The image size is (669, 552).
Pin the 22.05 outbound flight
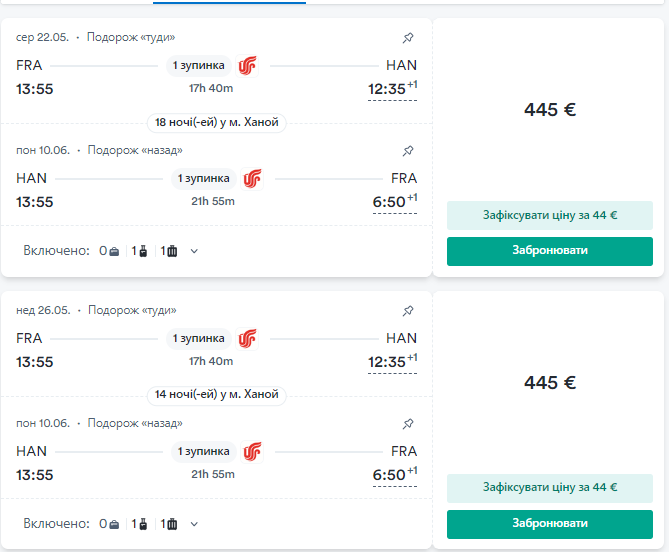pyautogui.click(x=408, y=38)
